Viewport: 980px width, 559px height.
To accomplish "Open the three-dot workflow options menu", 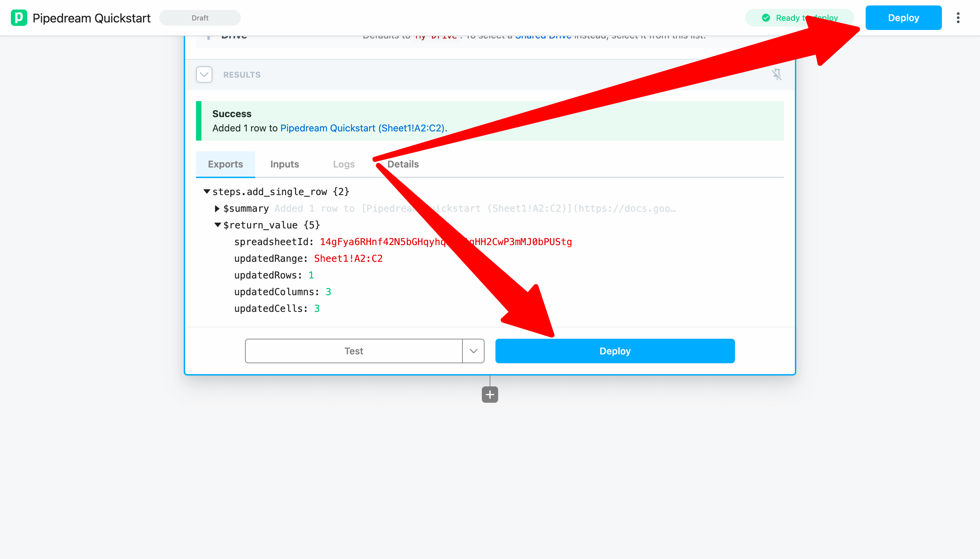I will pyautogui.click(x=958, y=18).
